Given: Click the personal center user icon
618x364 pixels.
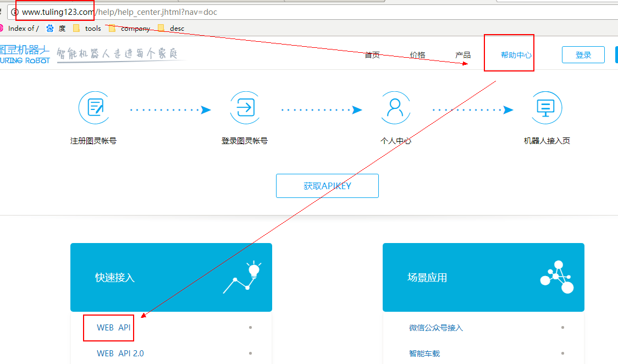Looking at the screenshot, I should (x=396, y=108).
